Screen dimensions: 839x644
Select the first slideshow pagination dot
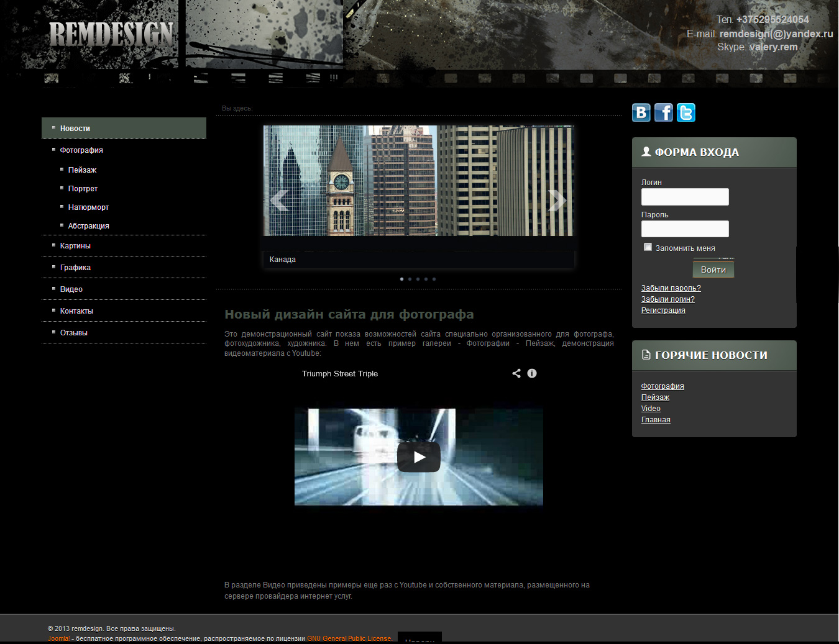click(401, 279)
